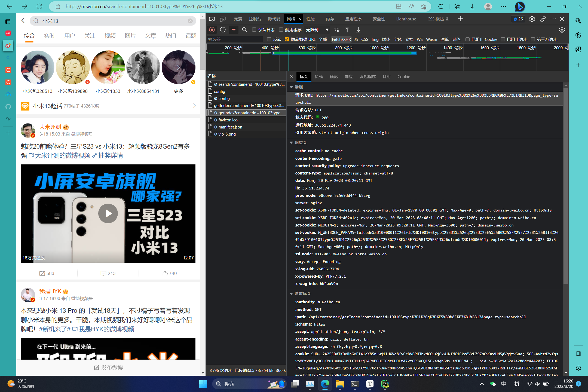This screenshot has width=588, height=392.
Task: Switch to the 控制台 DevTools tab
Action: (255, 19)
